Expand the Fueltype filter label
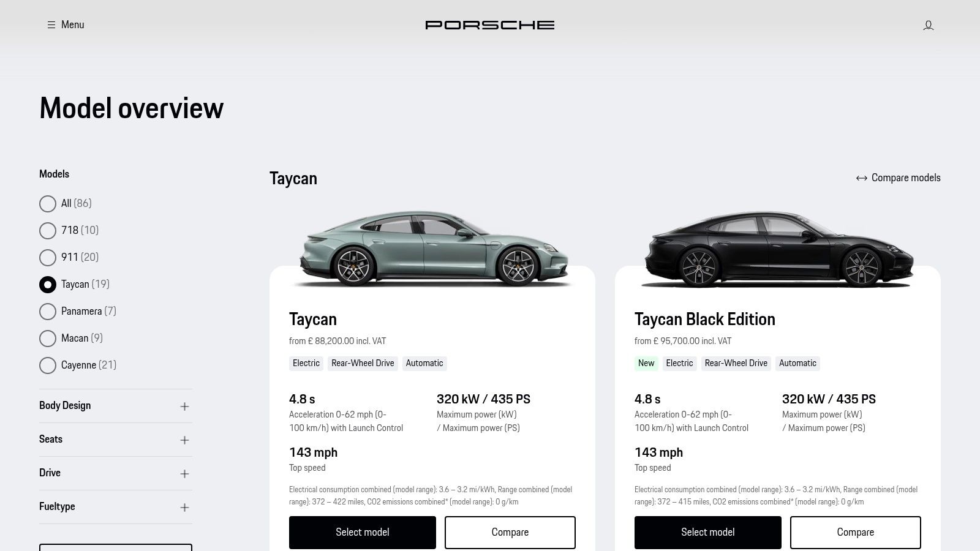980x551 pixels. 57,507
